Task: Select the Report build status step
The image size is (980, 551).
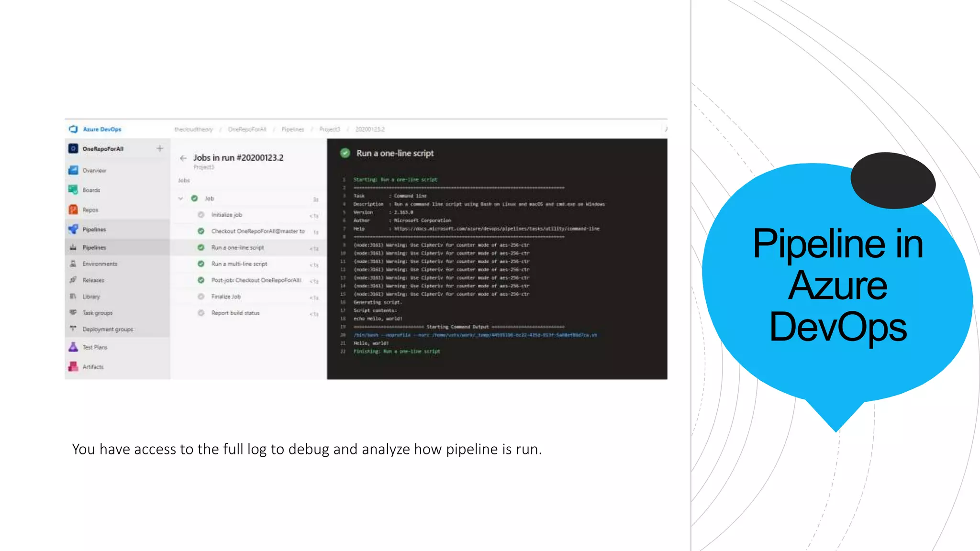Action: pyautogui.click(x=248, y=313)
